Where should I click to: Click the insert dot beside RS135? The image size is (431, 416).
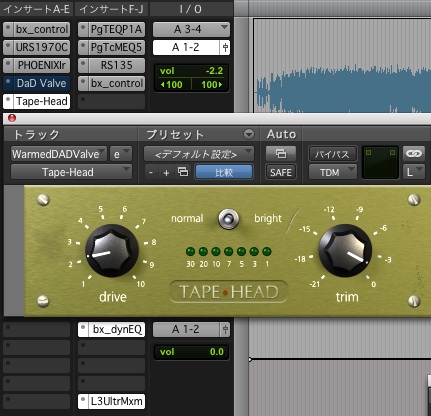point(83,62)
